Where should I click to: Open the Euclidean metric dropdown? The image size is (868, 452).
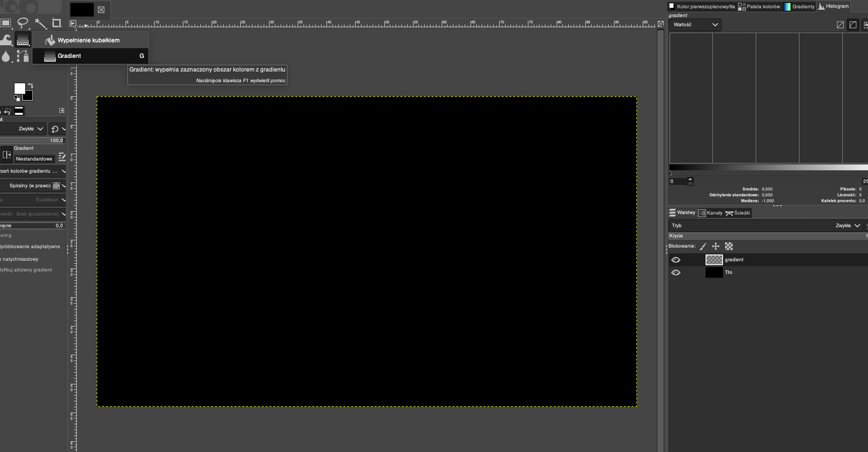33,200
